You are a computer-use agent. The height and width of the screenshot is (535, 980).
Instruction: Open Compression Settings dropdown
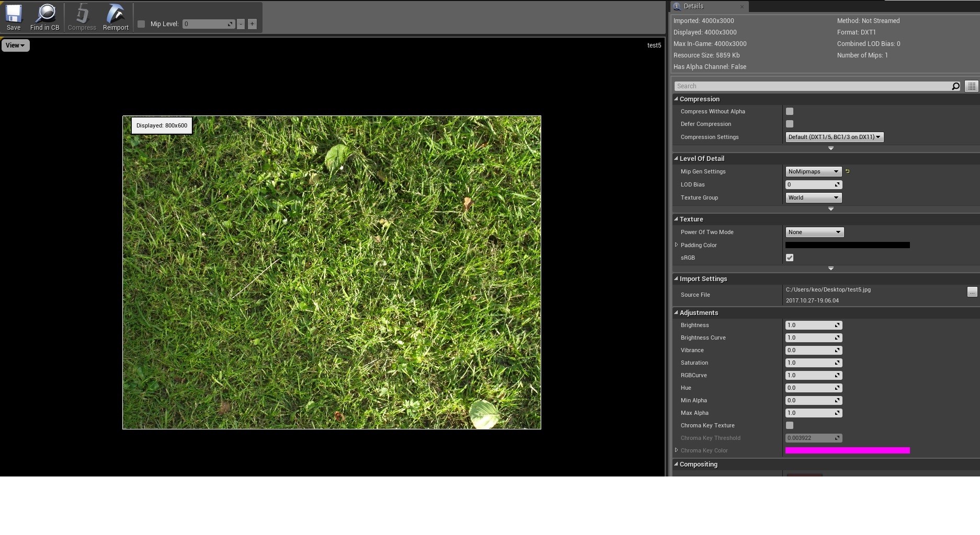tap(835, 137)
